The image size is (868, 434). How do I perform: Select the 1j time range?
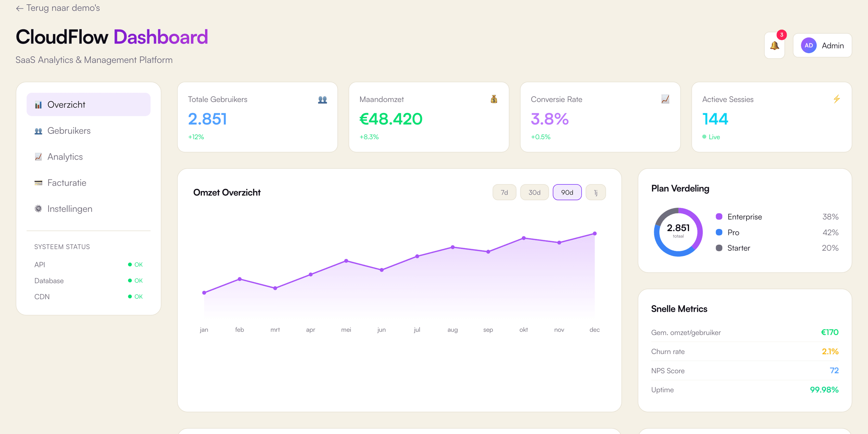point(596,192)
